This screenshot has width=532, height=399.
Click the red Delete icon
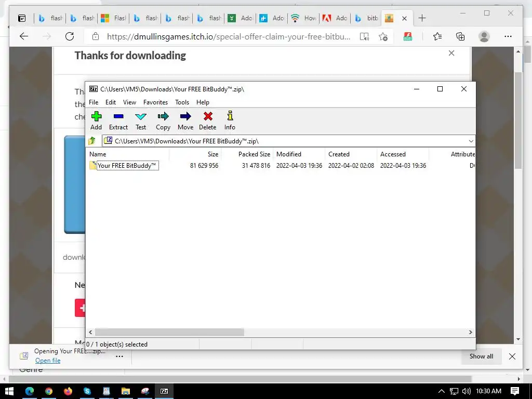tap(207, 121)
